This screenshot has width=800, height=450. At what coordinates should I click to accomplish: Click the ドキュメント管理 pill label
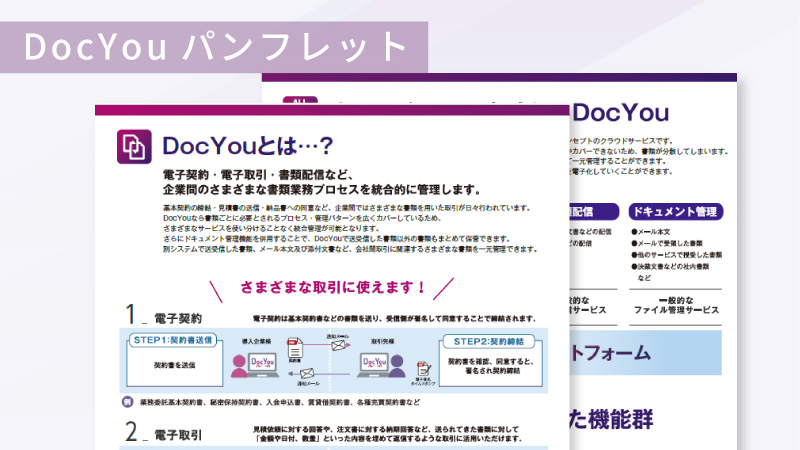coord(676,212)
